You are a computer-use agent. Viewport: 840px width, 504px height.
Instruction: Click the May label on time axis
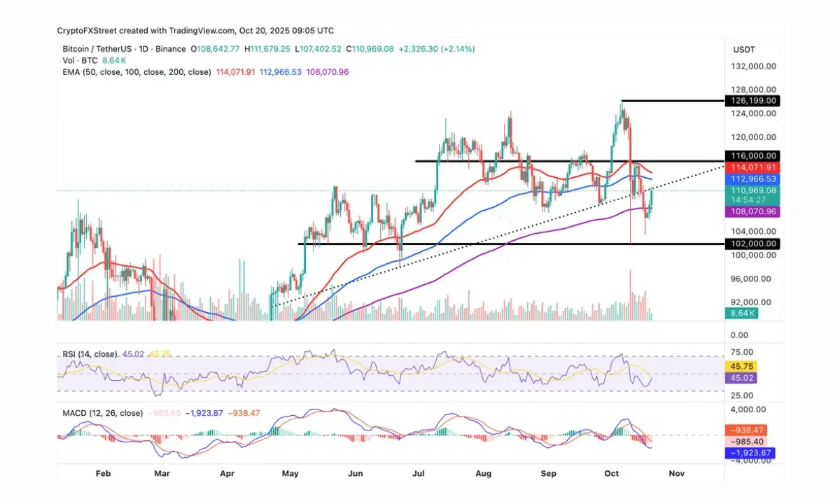(290, 474)
